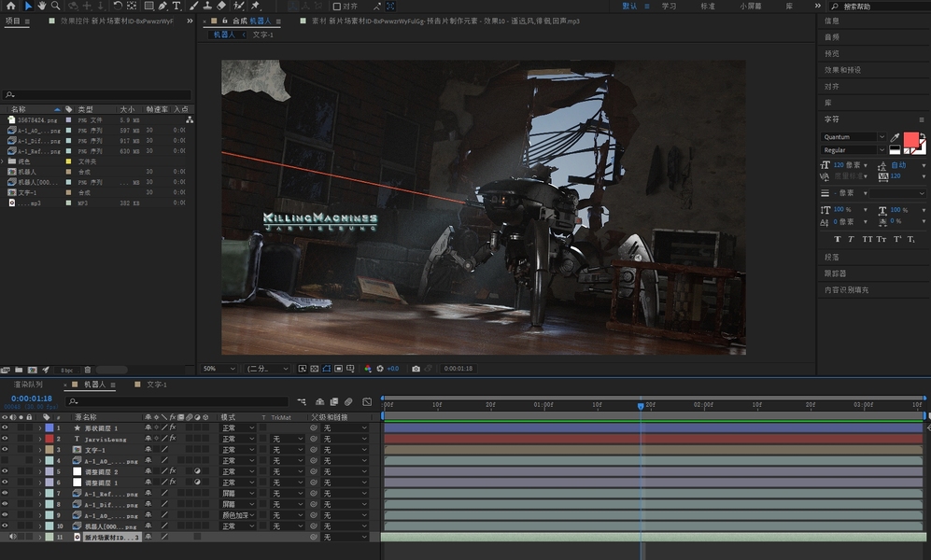931x560 pixels.
Task: Click the 搜索帮助 search field
Action: pyautogui.click(x=882, y=7)
